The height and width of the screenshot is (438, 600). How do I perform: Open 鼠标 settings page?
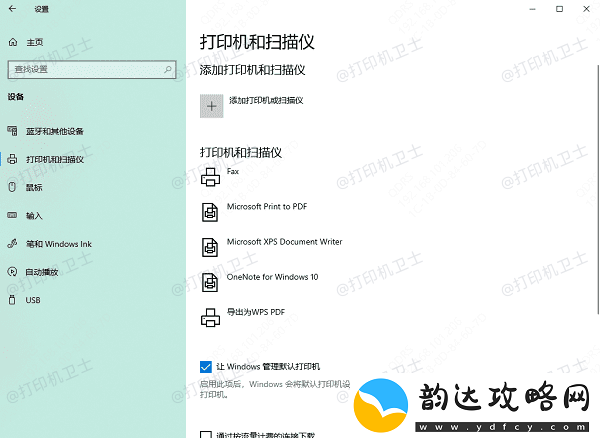[x=34, y=187]
